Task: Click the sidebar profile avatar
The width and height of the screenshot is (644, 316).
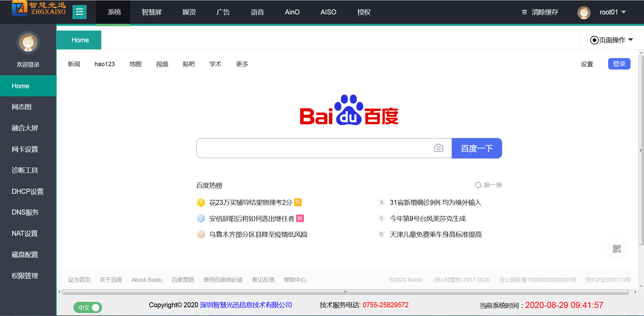Action: pyautogui.click(x=28, y=43)
